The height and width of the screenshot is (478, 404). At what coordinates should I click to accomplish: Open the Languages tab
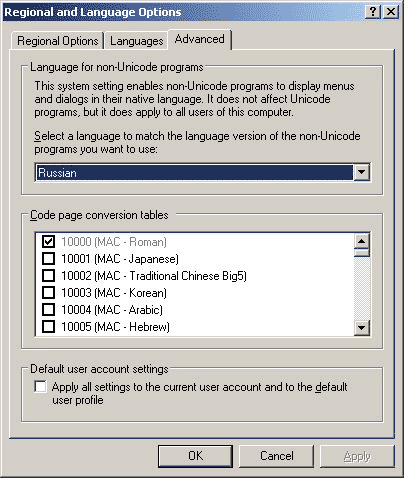click(x=137, y=41)
